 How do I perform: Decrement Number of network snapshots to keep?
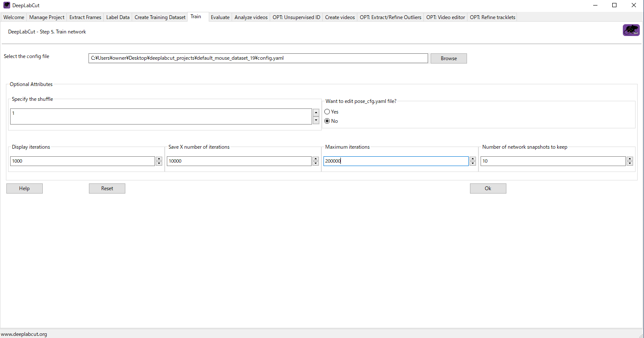(x=630, y=163)
